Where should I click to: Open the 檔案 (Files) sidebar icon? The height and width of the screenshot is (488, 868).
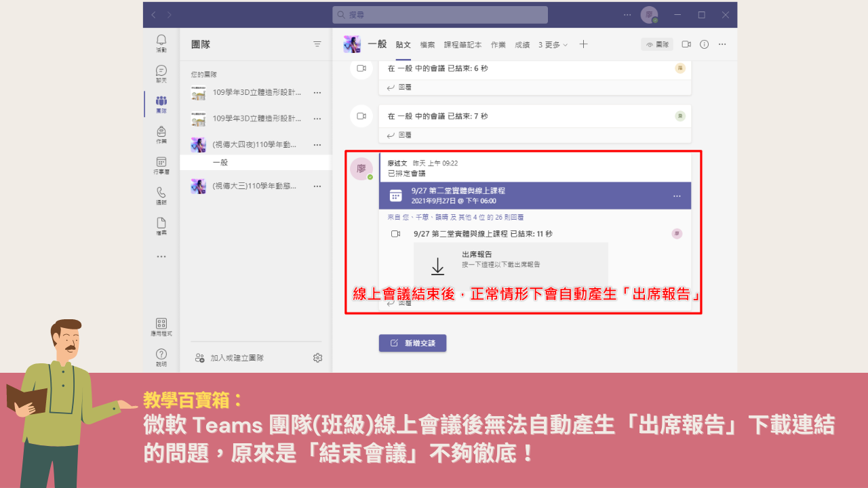coord(161,226)
